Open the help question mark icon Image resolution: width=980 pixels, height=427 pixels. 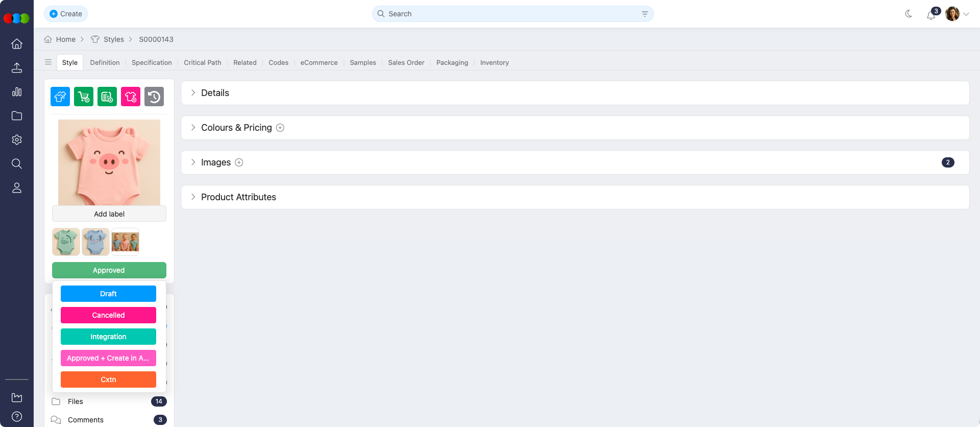[x=17, y=416]
